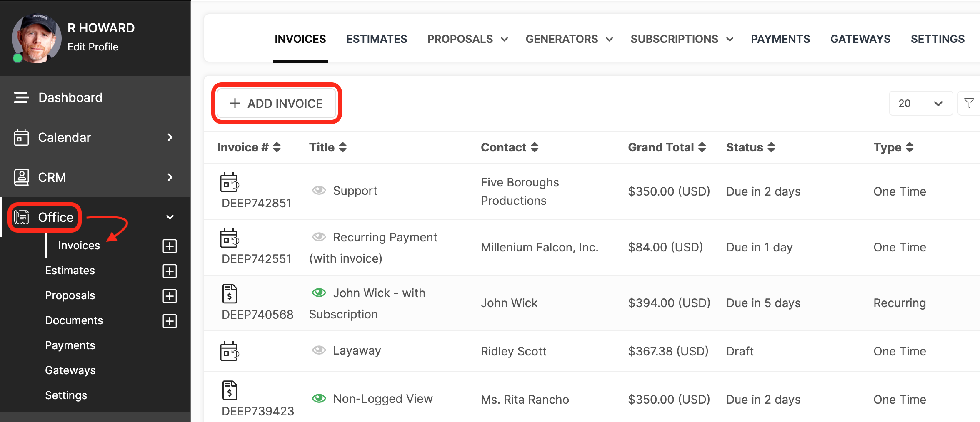Toggle green eye for Non-Logged View invoice
980x422 pixels.
(319, 398)
